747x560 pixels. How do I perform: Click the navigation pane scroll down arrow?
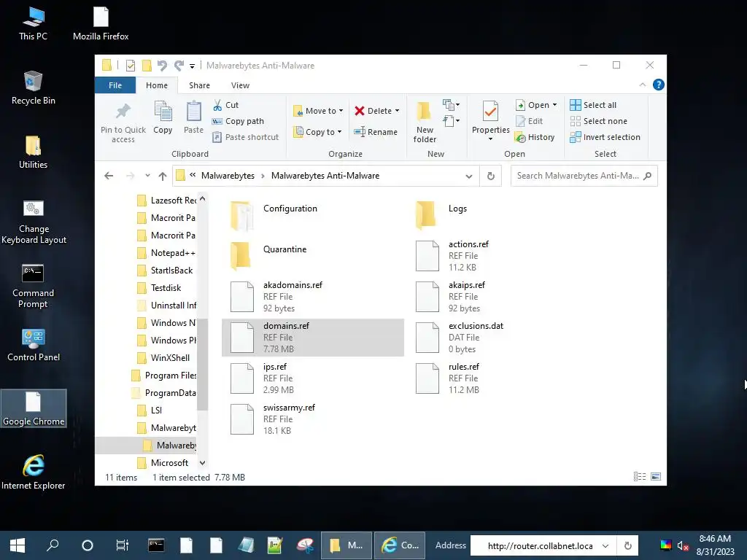tap(203, 463)
